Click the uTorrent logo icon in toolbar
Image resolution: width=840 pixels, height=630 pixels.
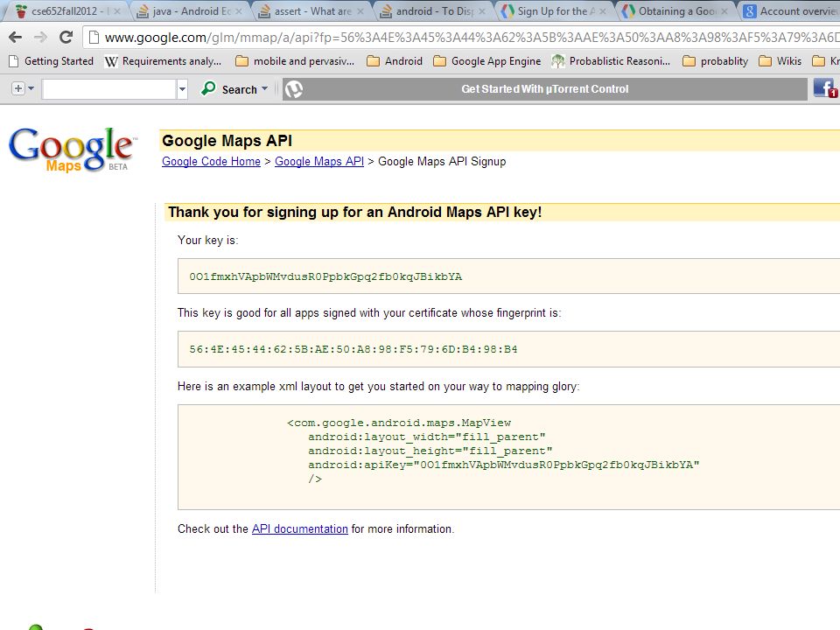(x=294, y=89)
